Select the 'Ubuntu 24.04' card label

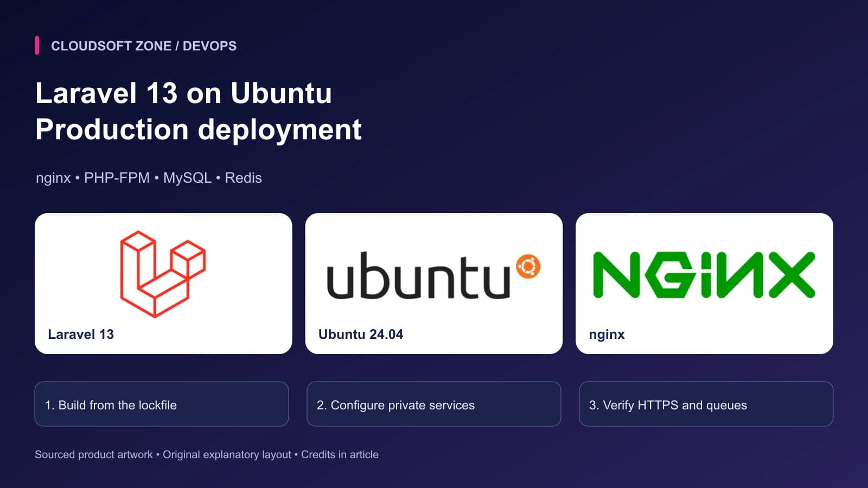point(361,334)
